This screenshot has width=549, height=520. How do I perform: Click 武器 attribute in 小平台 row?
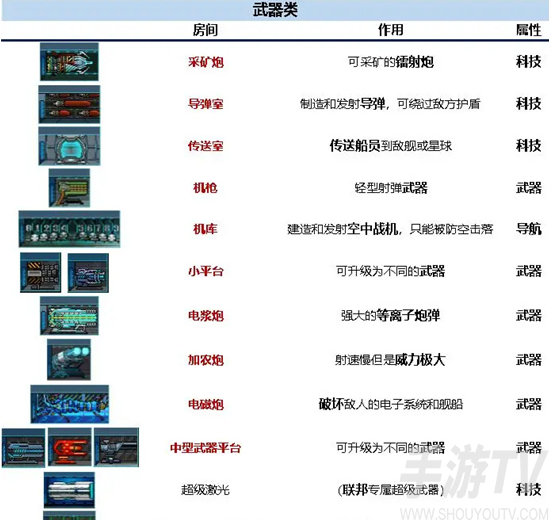[x=529, y=271]
